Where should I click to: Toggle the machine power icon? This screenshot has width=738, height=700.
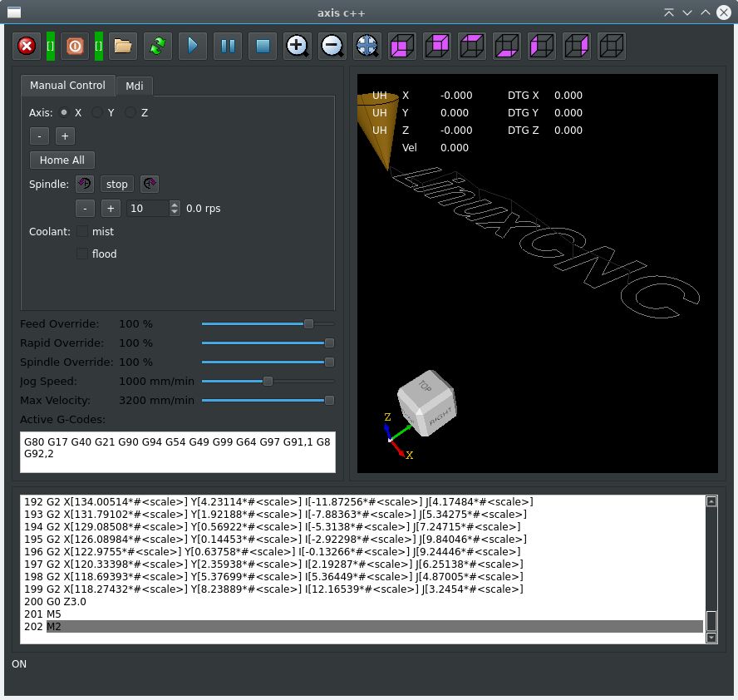pos(75,46)
